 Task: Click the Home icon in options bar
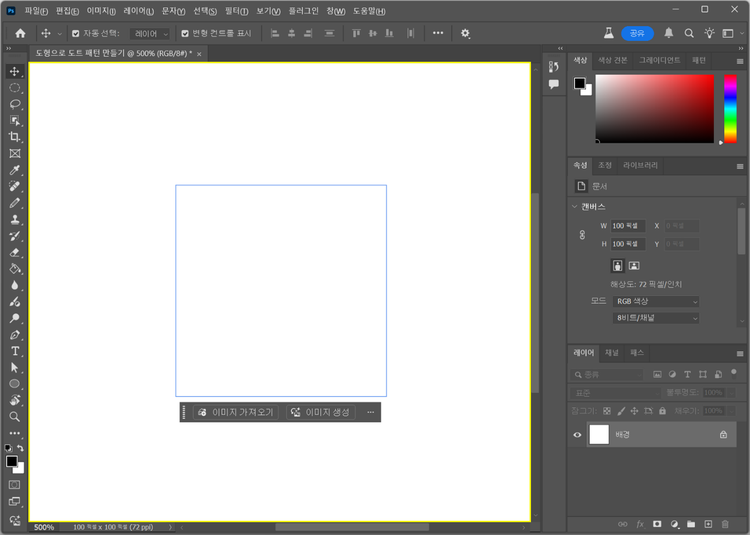20,33
